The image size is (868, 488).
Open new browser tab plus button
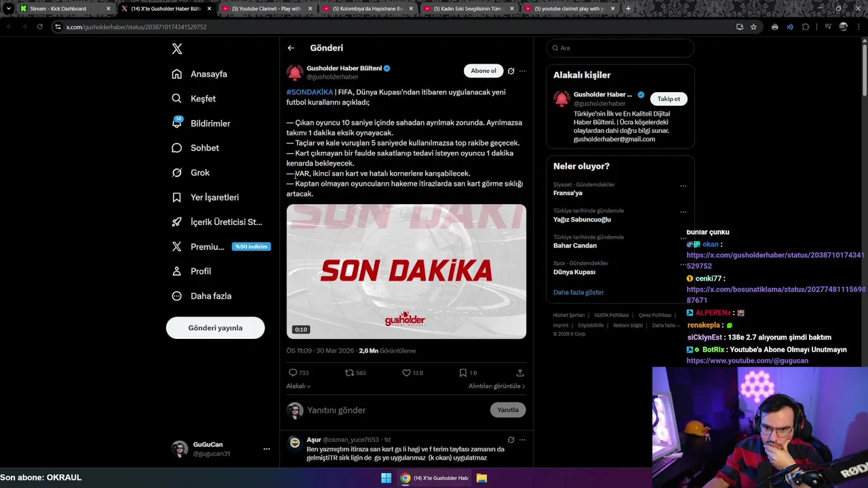coord(628,9)
